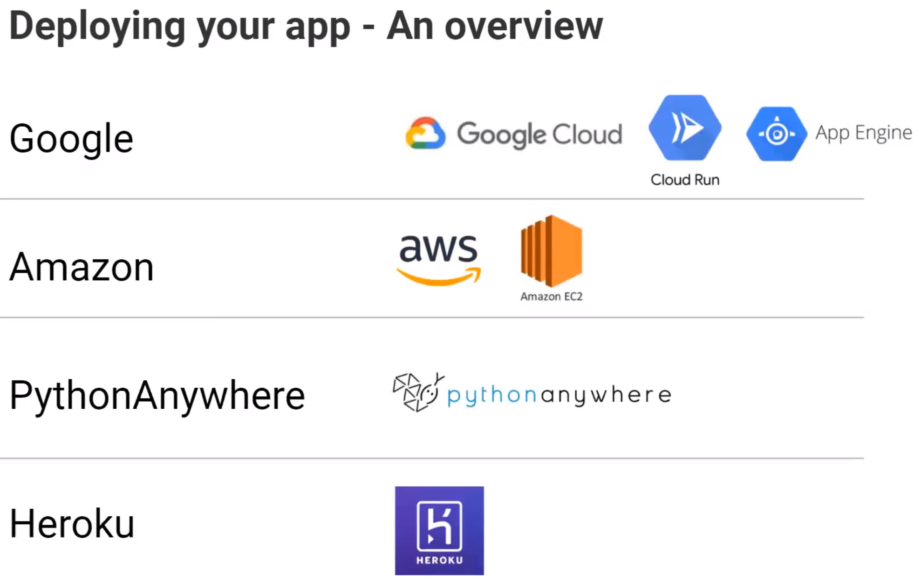Click the Google Cloud multicolor cloud logo
921x587 pixels.
coord(425,133)
